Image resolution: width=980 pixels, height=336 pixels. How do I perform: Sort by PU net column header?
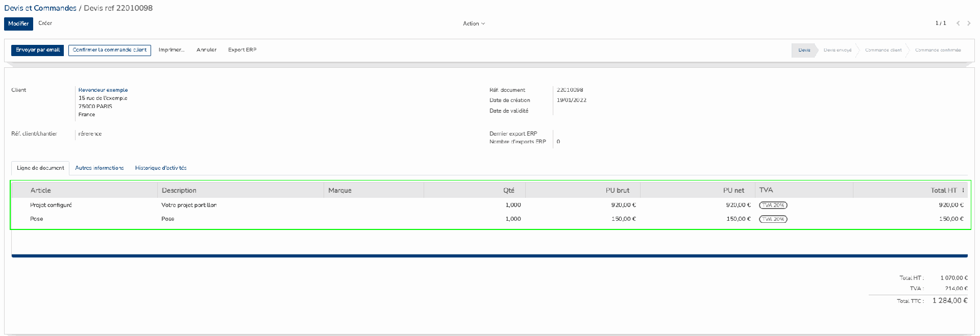click(698, 190)
